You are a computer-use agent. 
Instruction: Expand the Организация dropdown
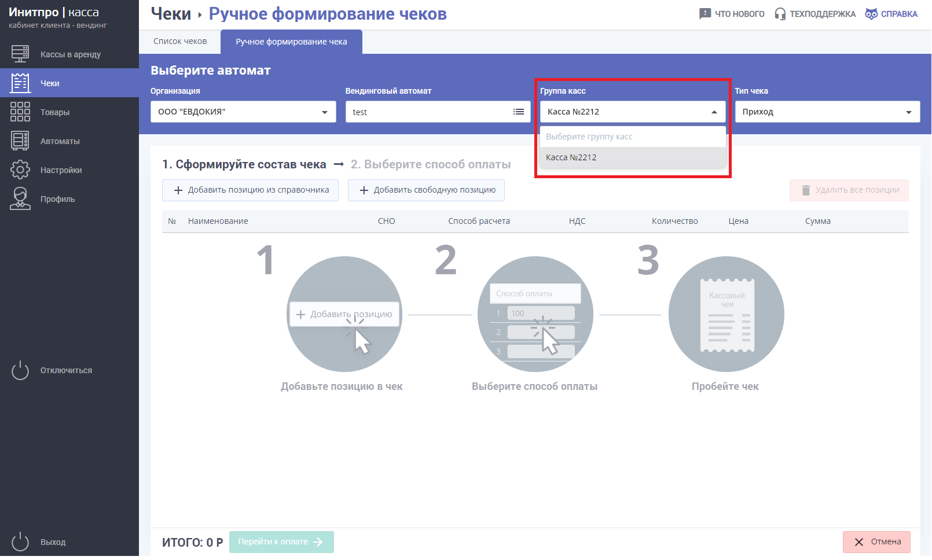(325, 112)
